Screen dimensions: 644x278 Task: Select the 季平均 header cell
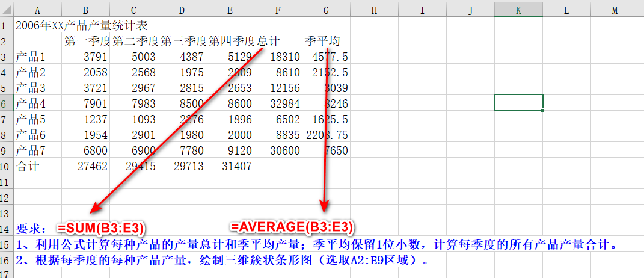[x=322, y=42]
